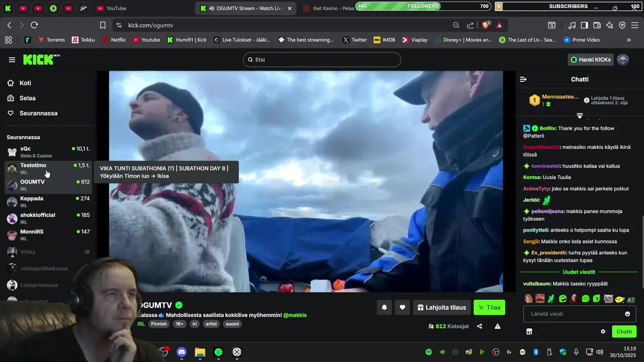Bookmark this page icon
The height and width of the screenshot is (362, 644).
[103, 25]
